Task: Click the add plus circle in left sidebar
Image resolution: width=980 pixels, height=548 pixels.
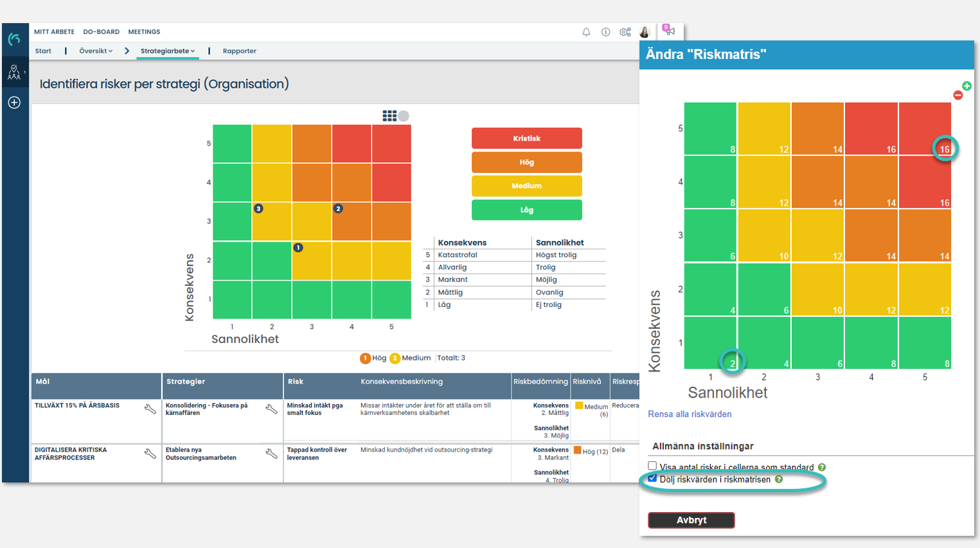Action: [x=14, y=103]
